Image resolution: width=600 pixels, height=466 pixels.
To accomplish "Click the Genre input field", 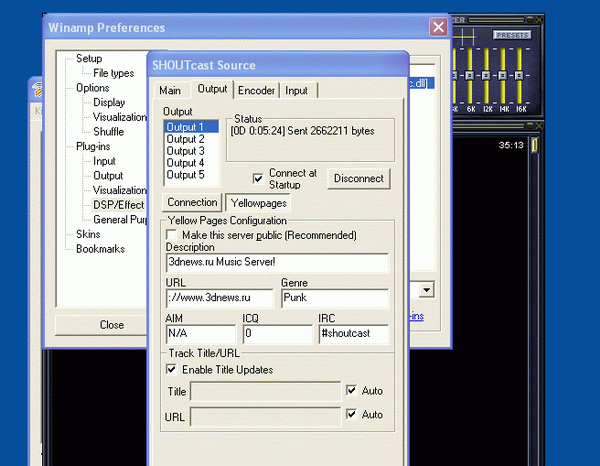I will point(334,299).
